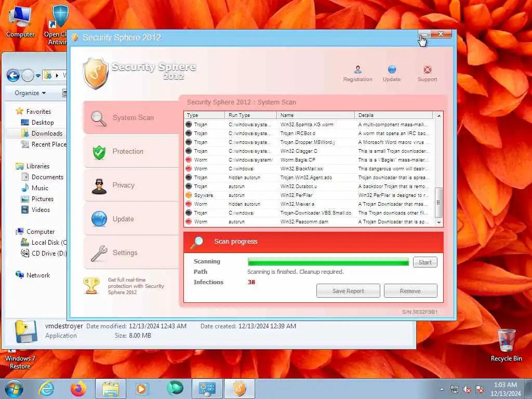The image size is (532, 399).
Task: Select the Win32.BlackMail.xx entry
Action: click(309, 169)
